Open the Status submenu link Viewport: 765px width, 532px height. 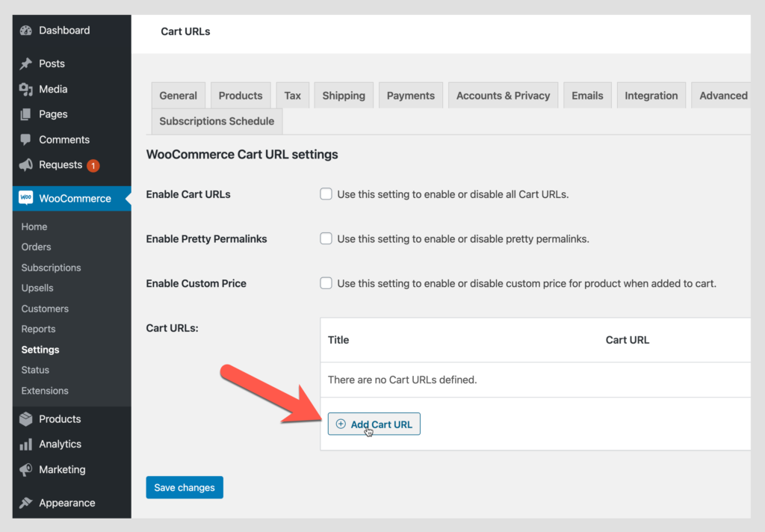coord(35,370)
